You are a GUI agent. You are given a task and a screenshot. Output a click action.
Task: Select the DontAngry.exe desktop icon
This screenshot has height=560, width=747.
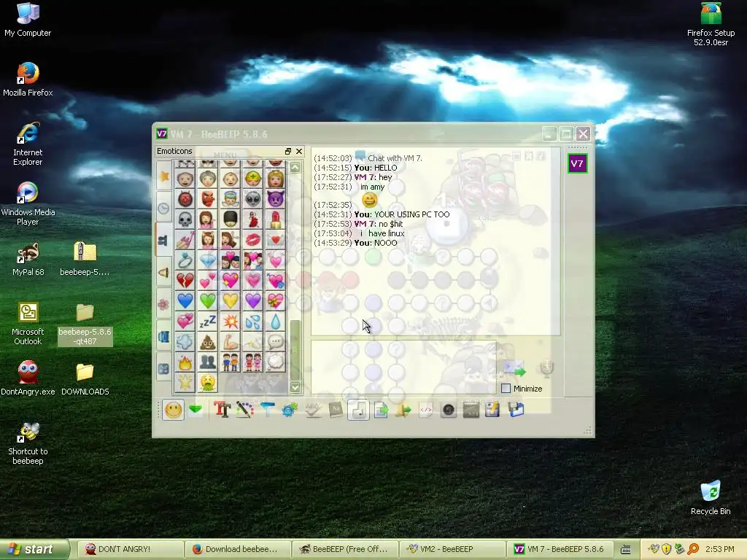coord(28,378)
